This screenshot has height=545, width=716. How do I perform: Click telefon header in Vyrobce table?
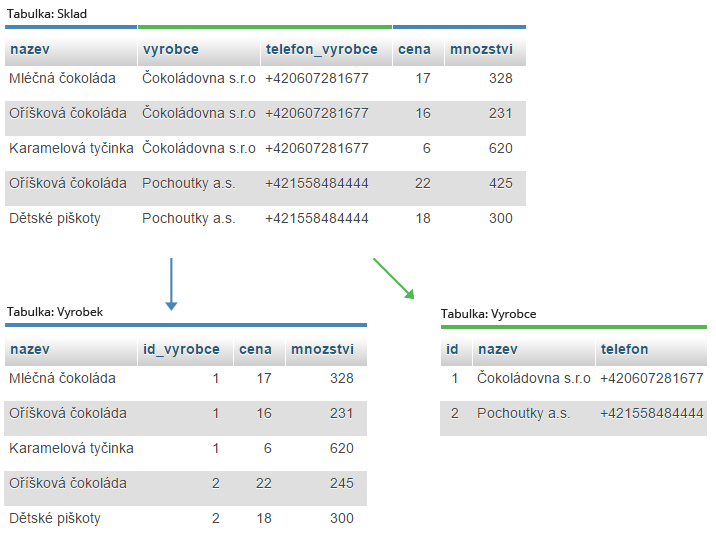pyautogui.click(x=624, y=349)
